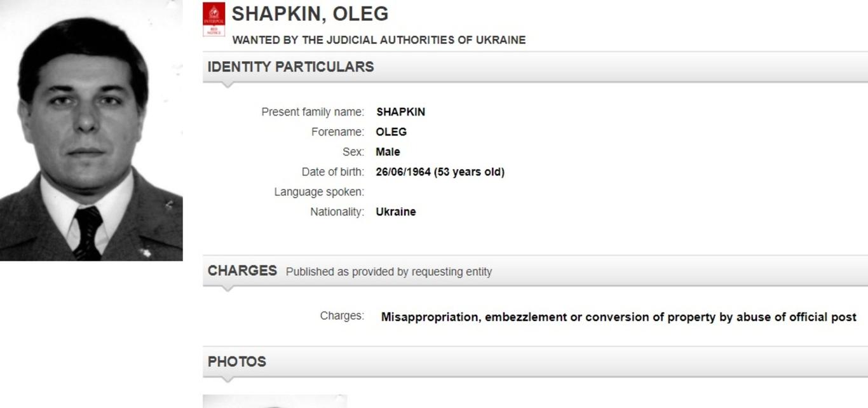Select the Charges section header
The width and height of the screenshot is (868, 408).
point(242,271)
